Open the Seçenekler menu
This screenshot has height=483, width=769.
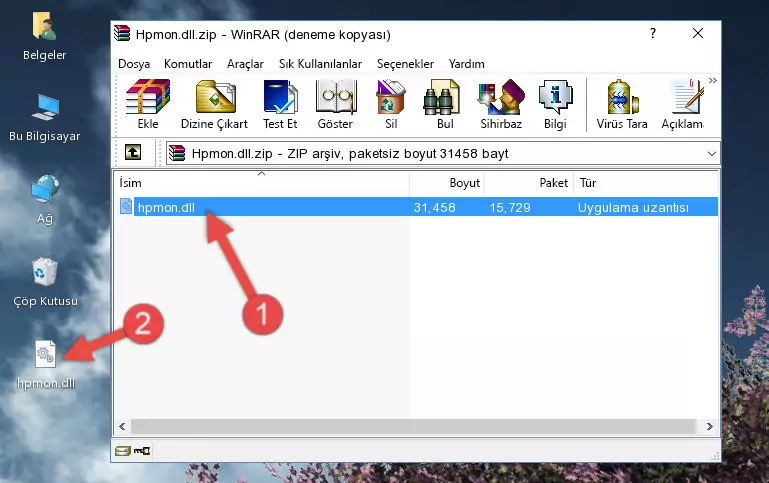[405, 64]
